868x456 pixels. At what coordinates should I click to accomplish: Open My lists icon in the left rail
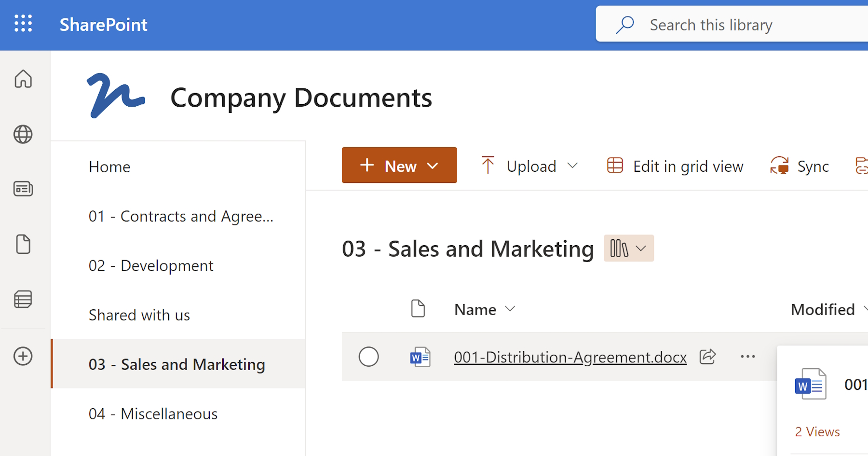[23, 299]
